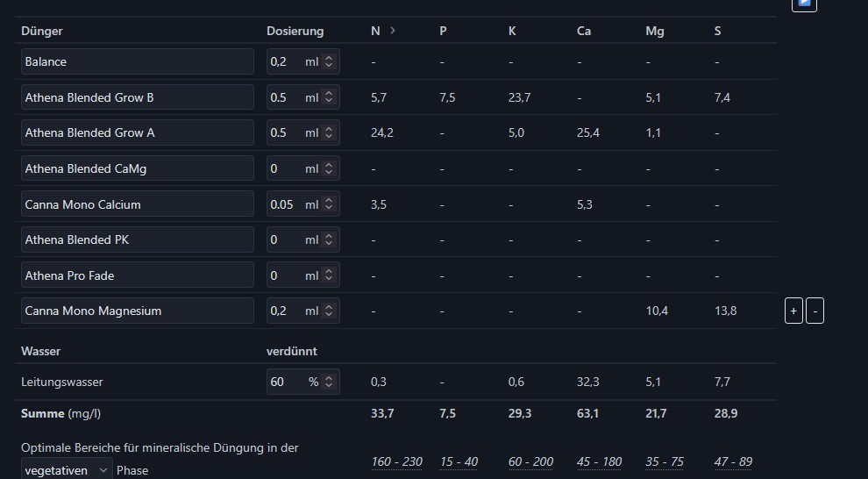Click stepper arrows for Canna Mono Magnesium dosage
This screenshot has width=868, height=479.
pos(329,311)
